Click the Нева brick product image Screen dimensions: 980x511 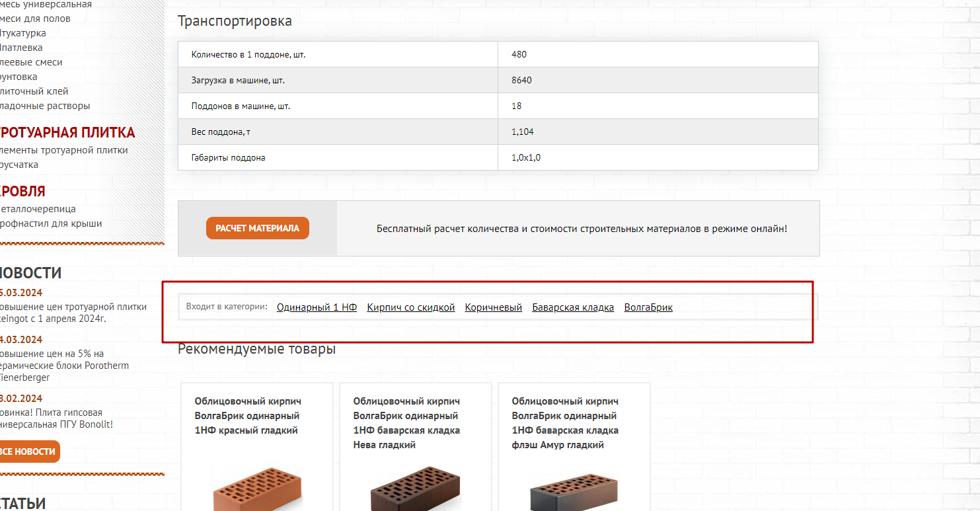(416, 489)
